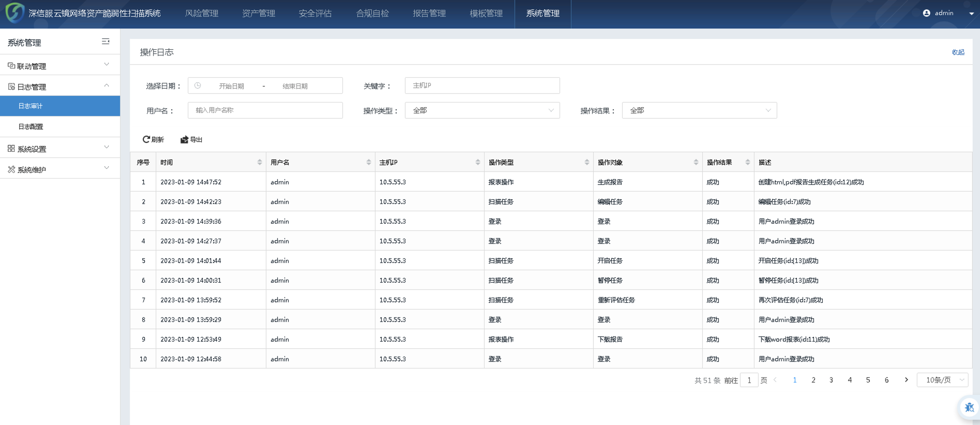Go to page 3

[x=831, y=380]
